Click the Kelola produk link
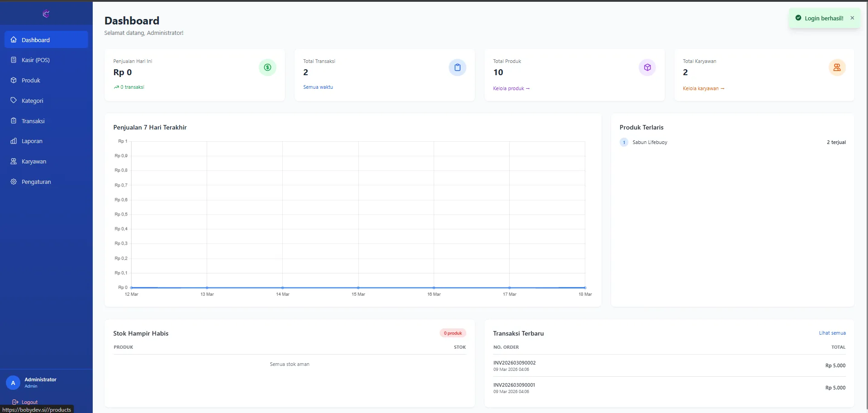Viewport: 868px width, 413px height. click(x=511, y=88)
